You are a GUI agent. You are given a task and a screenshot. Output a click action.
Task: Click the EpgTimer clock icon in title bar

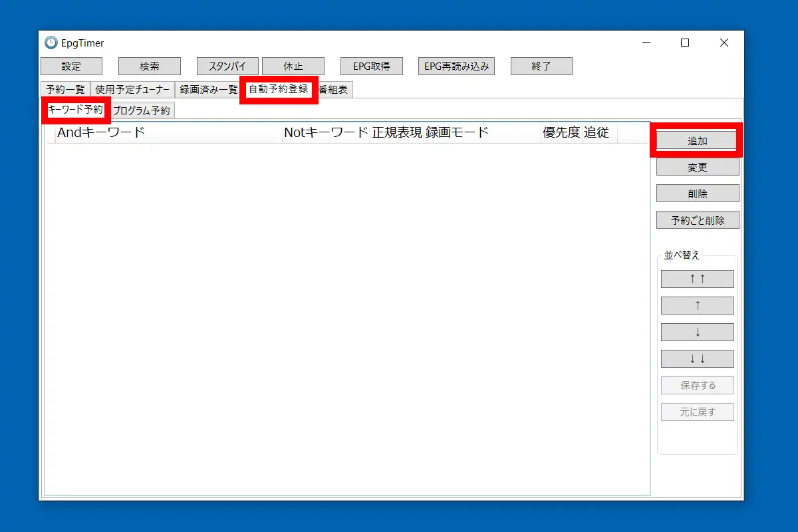coord(51,43)
